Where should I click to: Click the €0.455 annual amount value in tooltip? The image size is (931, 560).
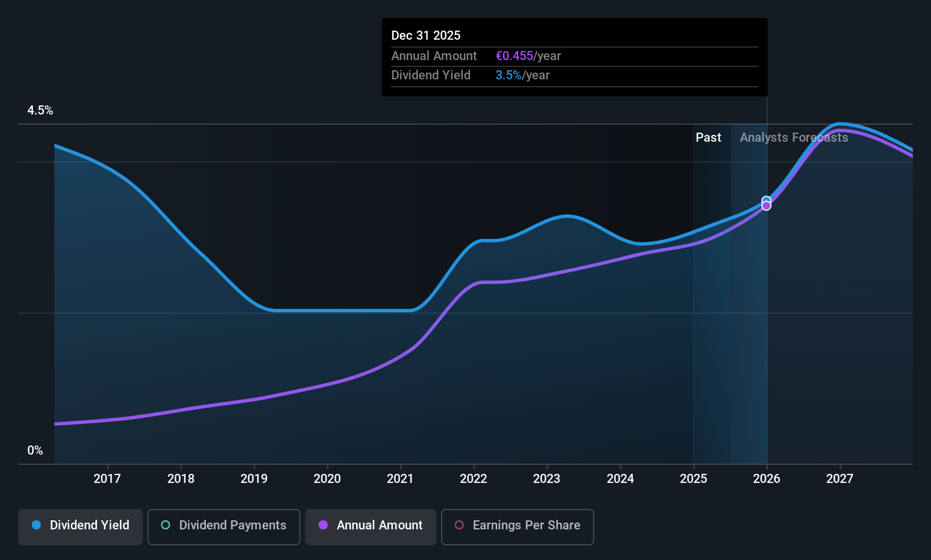514,56
